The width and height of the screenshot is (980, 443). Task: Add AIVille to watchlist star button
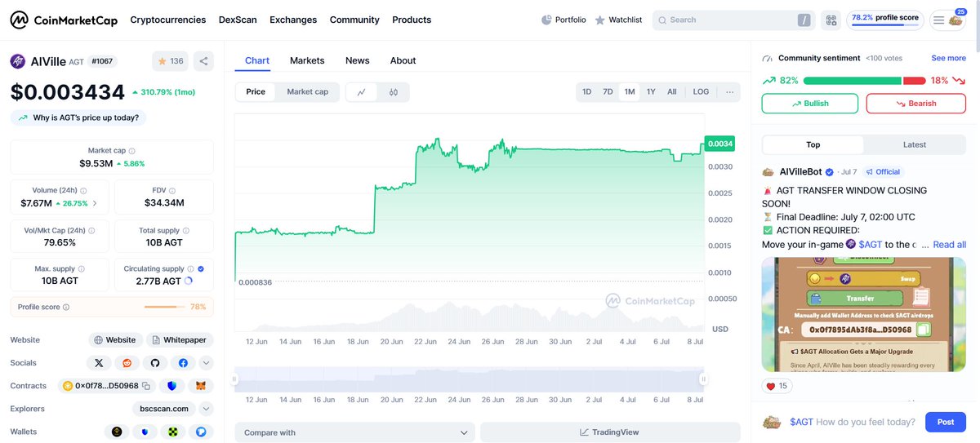(170, 61)
